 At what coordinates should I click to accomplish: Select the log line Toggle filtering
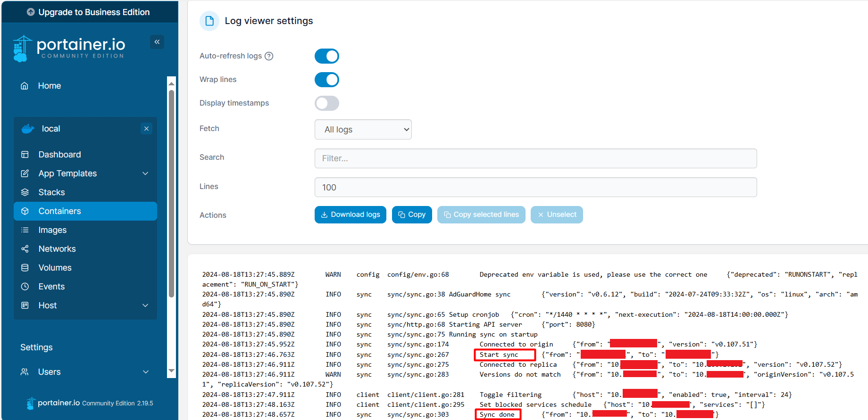click(x=497, y=395)
